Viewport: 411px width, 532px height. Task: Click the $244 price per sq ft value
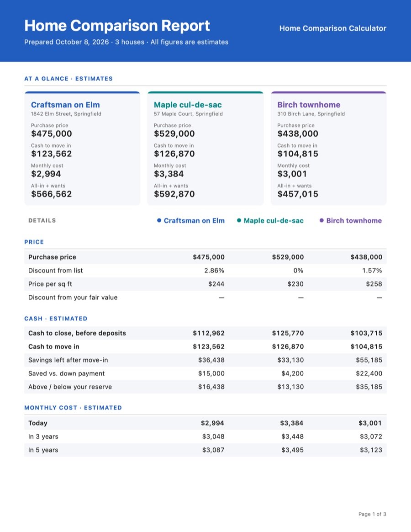pos(216,284)
